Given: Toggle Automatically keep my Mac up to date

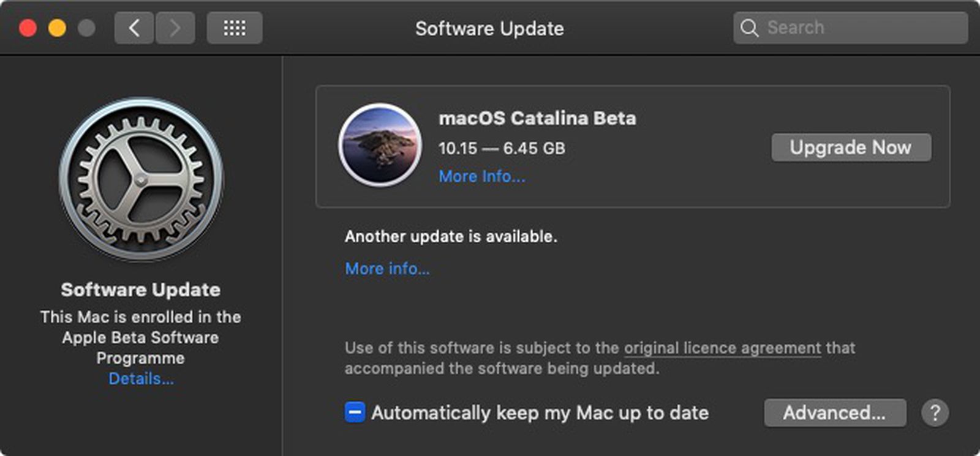Looking at the screenshot, I should (355, 413).
